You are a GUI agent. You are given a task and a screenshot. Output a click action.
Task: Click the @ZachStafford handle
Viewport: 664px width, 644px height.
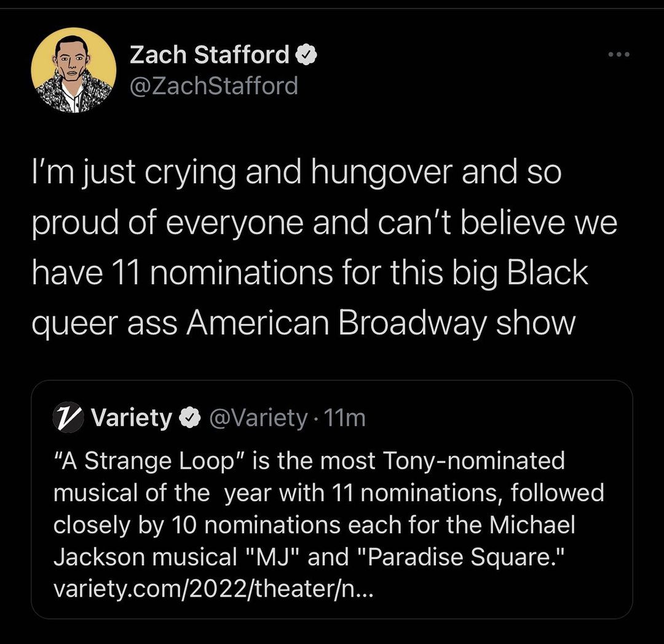[x=213, y=85]
